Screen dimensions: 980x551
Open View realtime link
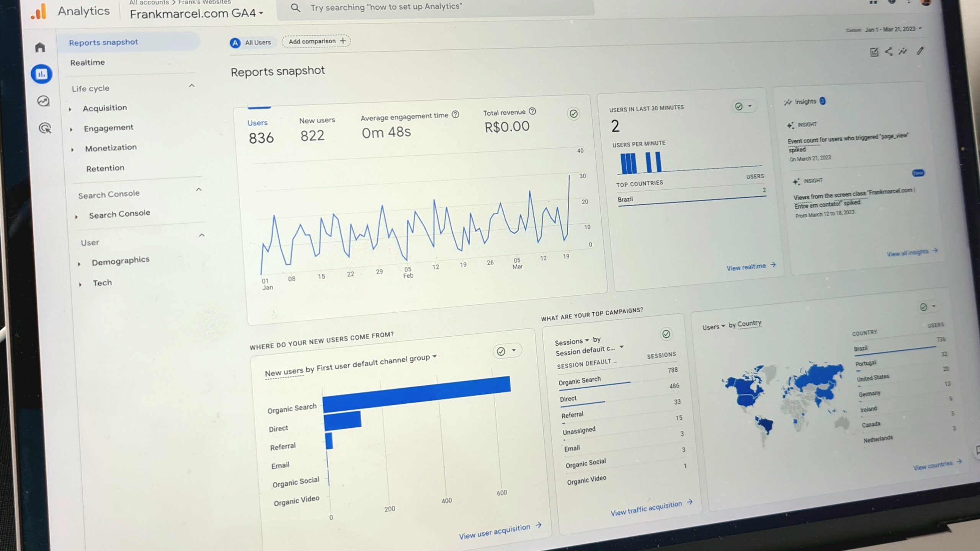[x=751, y=266]
